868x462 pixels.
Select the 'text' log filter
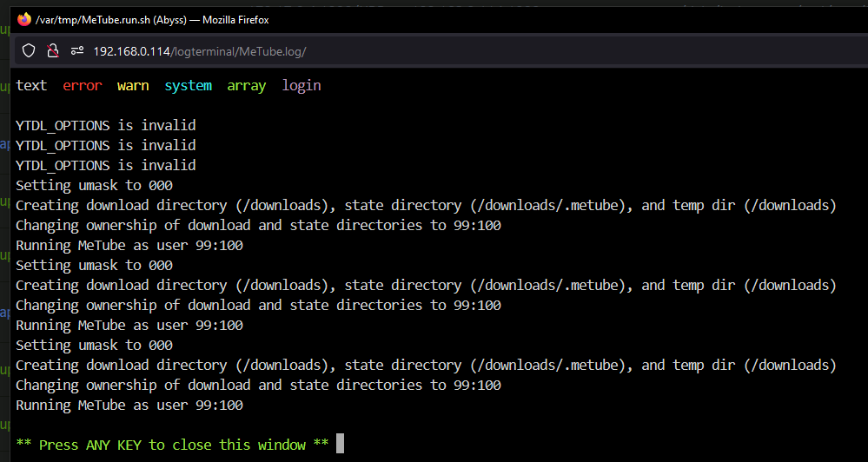click(x=31, y=86)
